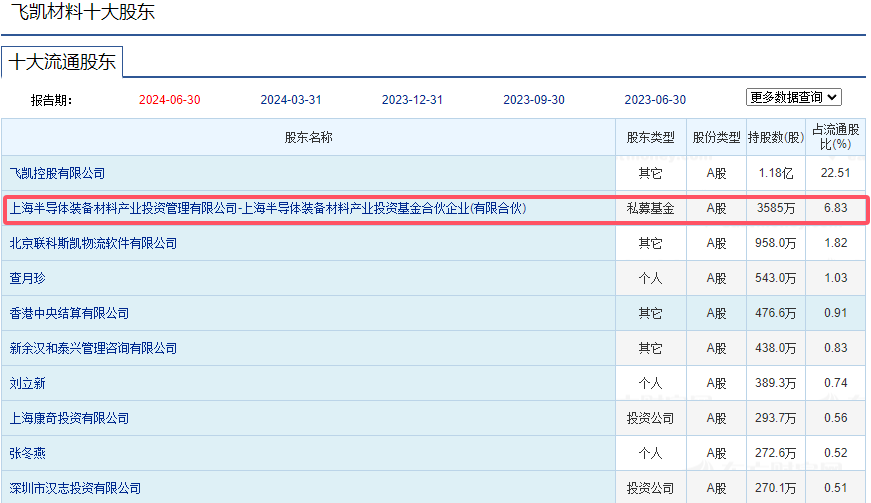Click the 0.52 percentage cell
This screenshot has height=503, width=871.
coord(835,453)
